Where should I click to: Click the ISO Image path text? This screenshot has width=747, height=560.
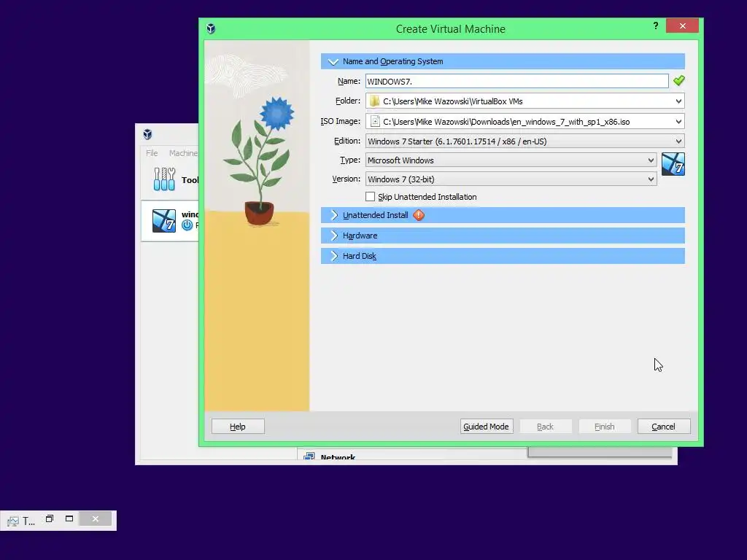[506, 122]
